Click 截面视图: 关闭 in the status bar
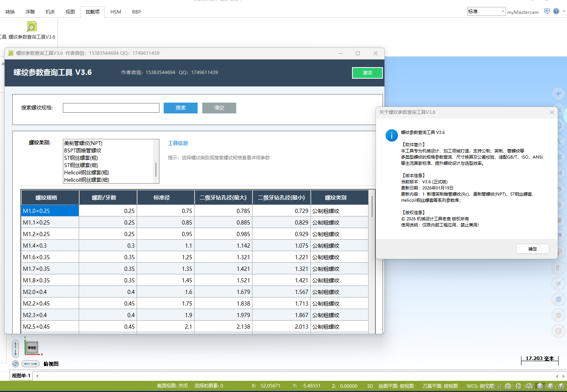This screenshot has width=567, height=392. click(172, 386)
